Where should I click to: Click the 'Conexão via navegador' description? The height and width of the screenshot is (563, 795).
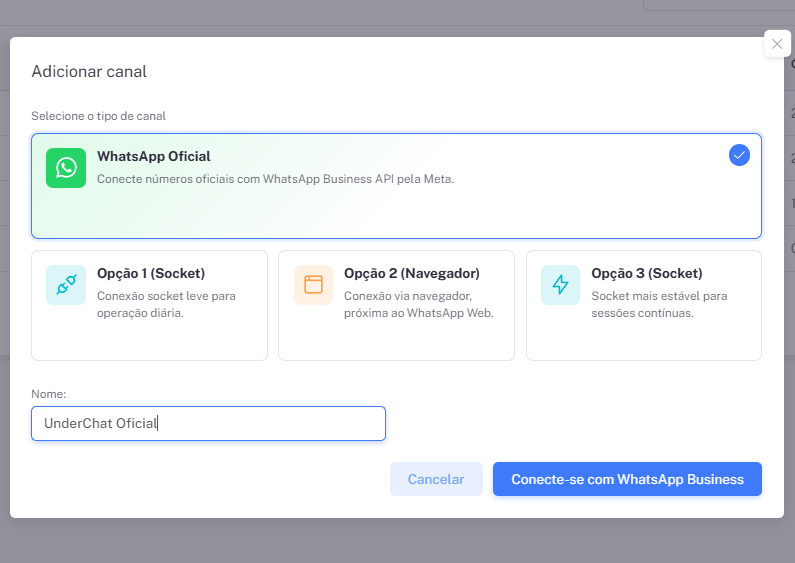coord(419,304)
